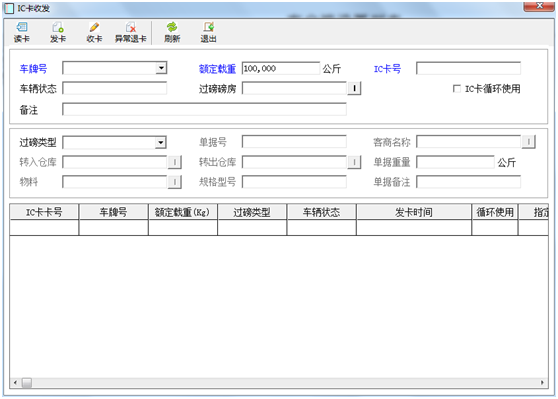Click the horizontal scrollbar right arrow
The height and width of the screenshot is (399, 558).
542,383
